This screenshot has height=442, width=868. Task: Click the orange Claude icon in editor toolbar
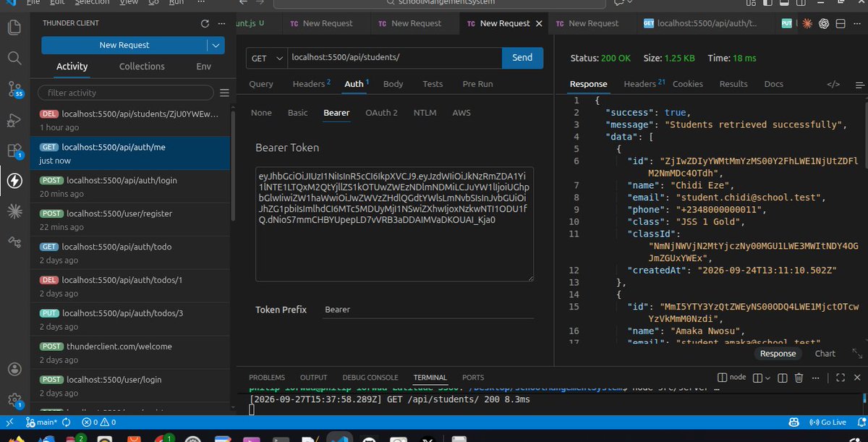(x=807, y=23)
